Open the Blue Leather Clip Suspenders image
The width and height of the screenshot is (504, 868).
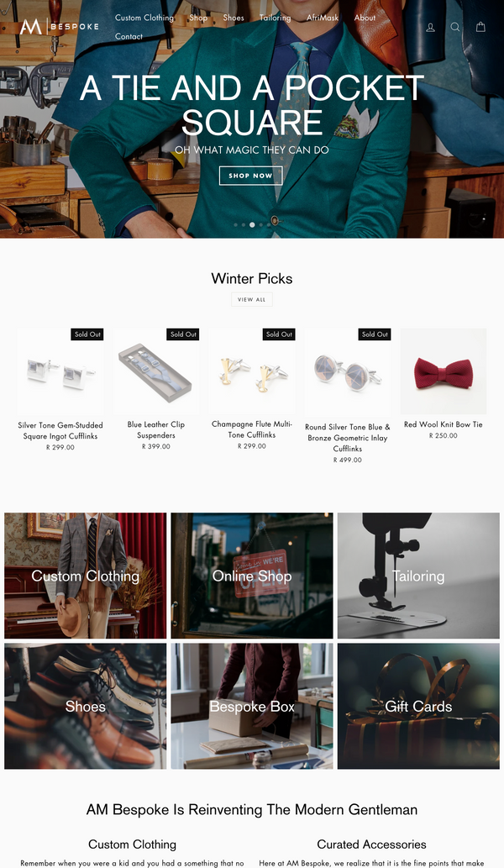click(x=156, y=371)
